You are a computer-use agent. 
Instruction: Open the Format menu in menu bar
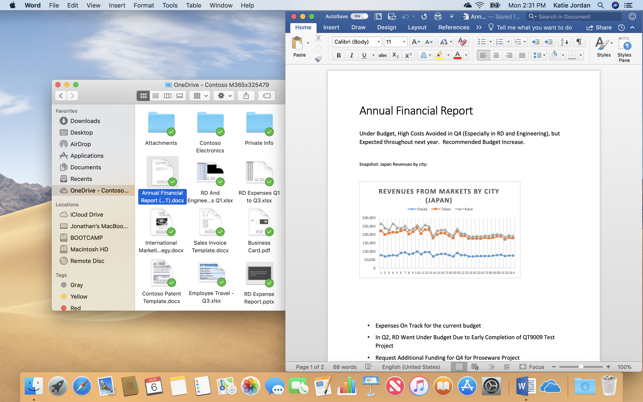(x=144, y=5)
